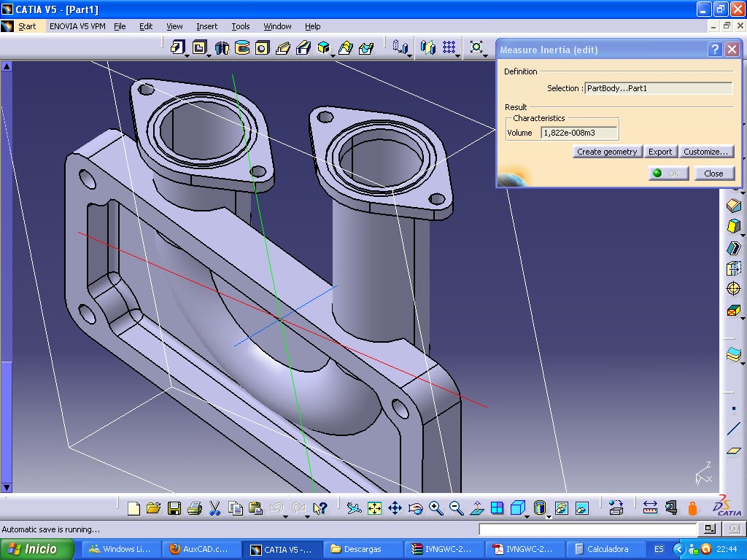Open the Start menu in CATIA
The height and width of the screenshot is (560, 747).
click(x=27, y=26)
